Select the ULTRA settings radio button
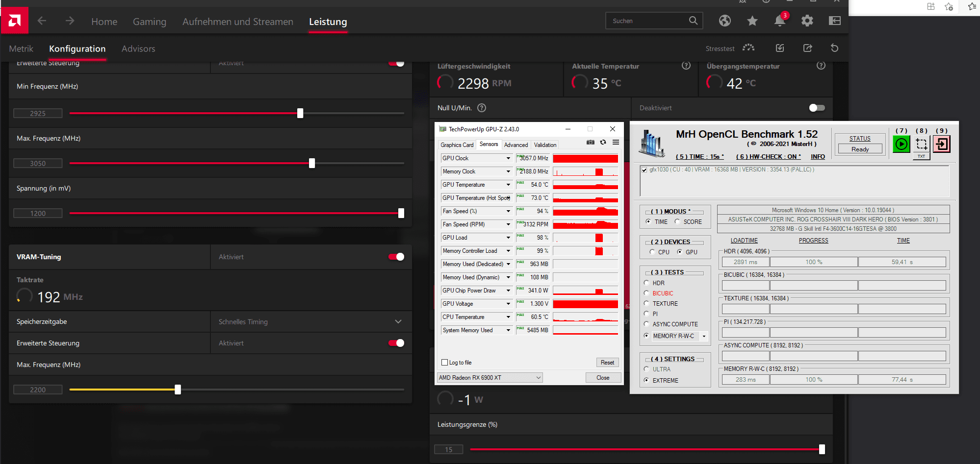980x464 pixels. coord(646,369)
